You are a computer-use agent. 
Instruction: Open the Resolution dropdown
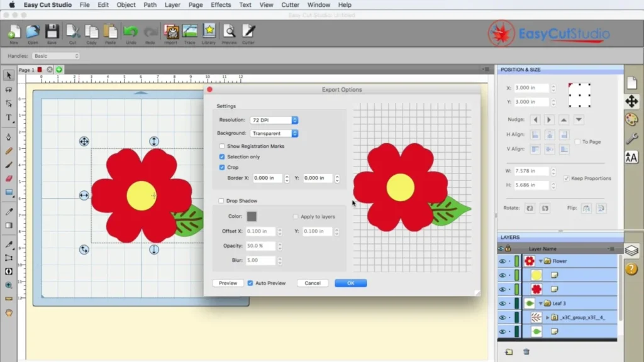(274, 119)
